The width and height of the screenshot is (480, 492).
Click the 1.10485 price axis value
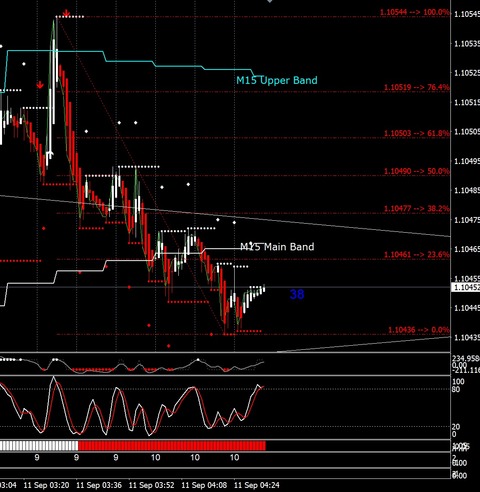pyautogui.click(x=467, y=190)
